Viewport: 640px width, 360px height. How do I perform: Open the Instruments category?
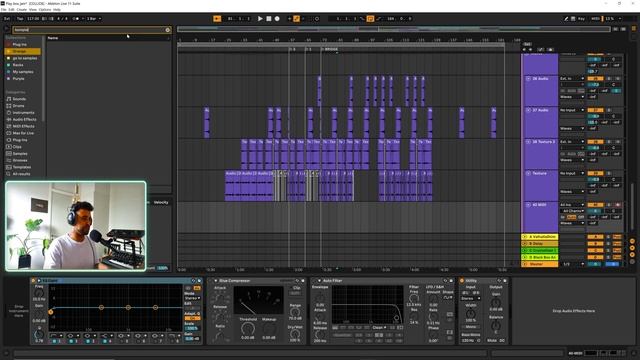pos(23,113)
